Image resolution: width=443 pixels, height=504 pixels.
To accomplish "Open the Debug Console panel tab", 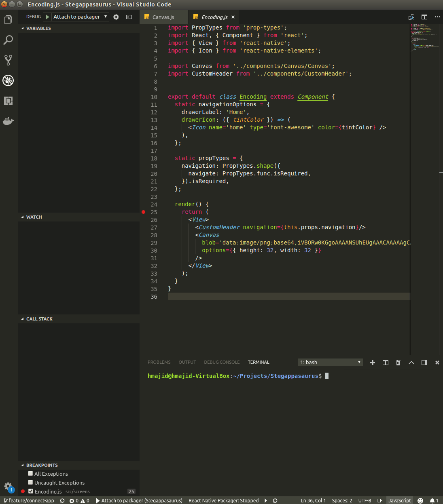I will [x=222, y=362].
